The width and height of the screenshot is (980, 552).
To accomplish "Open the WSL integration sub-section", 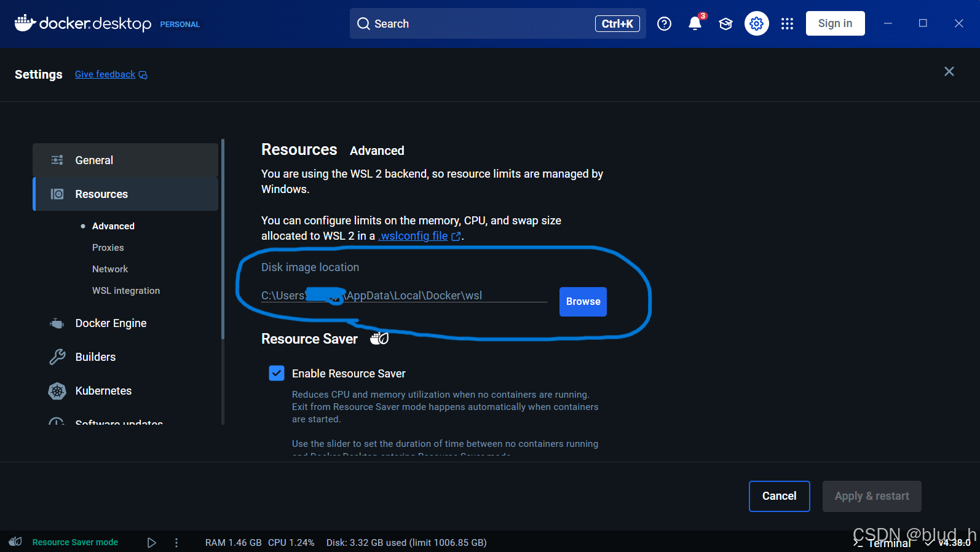I will pyautogui.click(x=126, y=291).
